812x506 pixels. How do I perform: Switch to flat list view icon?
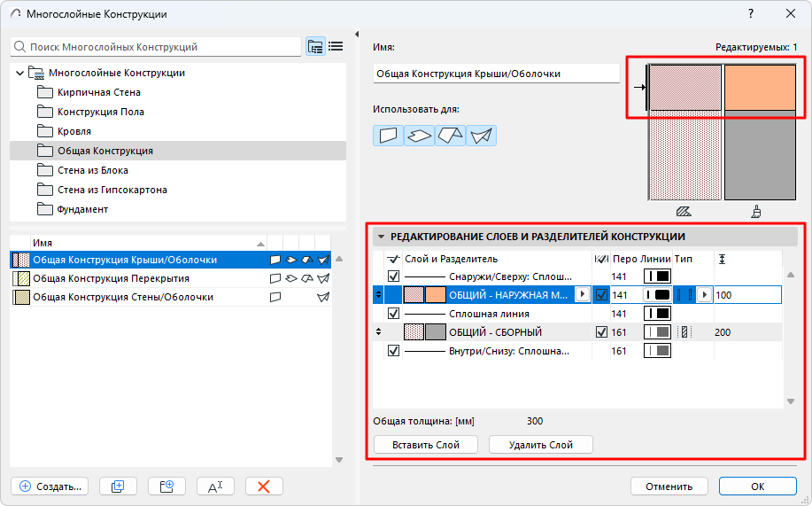[336, 47]
